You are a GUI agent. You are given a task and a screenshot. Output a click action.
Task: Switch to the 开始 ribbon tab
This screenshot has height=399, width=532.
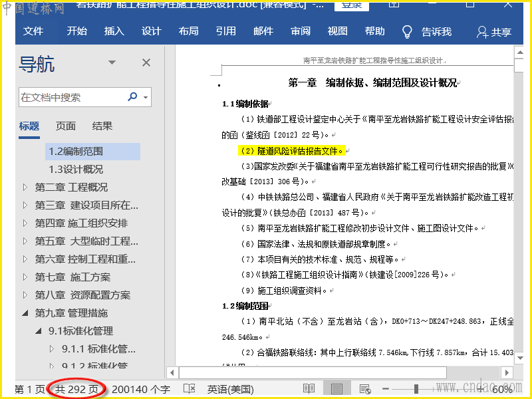point(76,31)
